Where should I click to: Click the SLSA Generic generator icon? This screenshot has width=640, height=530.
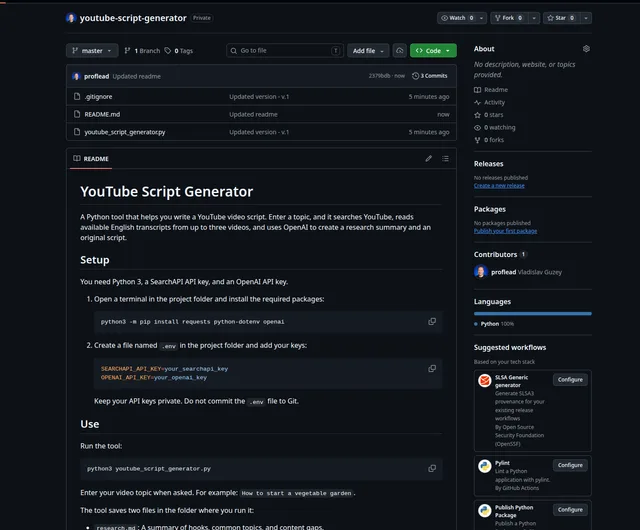pyautogui.click(x=484, y=381)
